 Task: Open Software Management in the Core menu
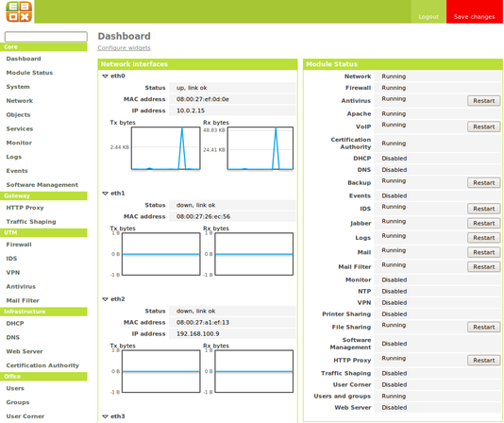[x=42, y=185]
